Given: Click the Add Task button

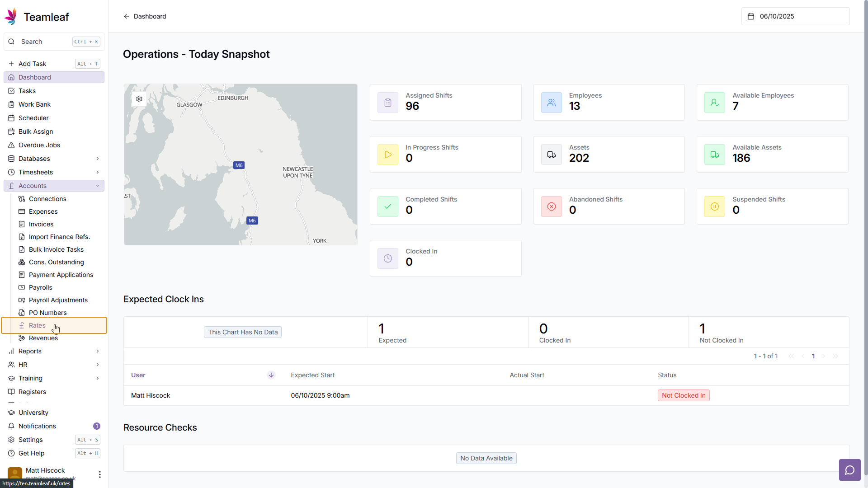Looking at the screenshot, I should coord(33,64).
